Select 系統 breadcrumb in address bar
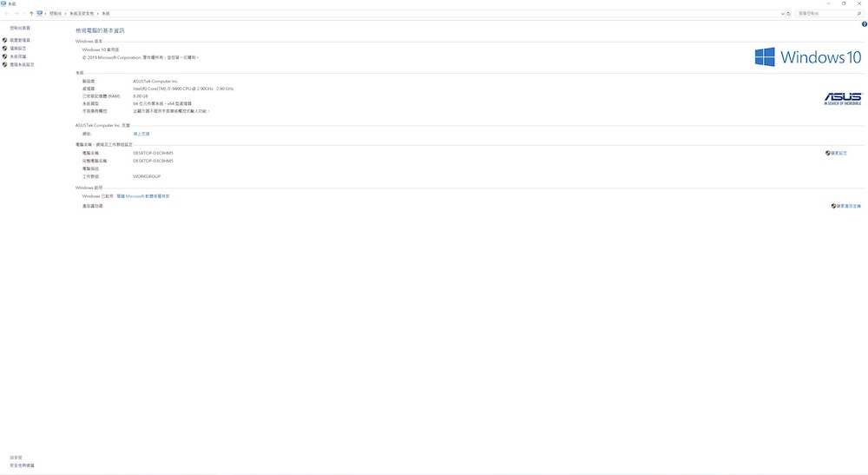 (106, 13)
